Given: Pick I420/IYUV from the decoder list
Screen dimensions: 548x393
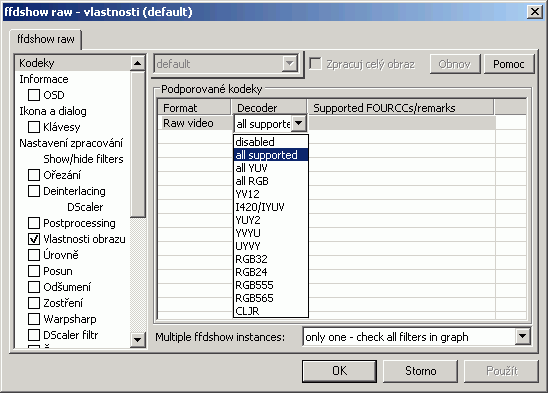Looking at the screenshot, I should pyautogui.click(x=271, y=207).
